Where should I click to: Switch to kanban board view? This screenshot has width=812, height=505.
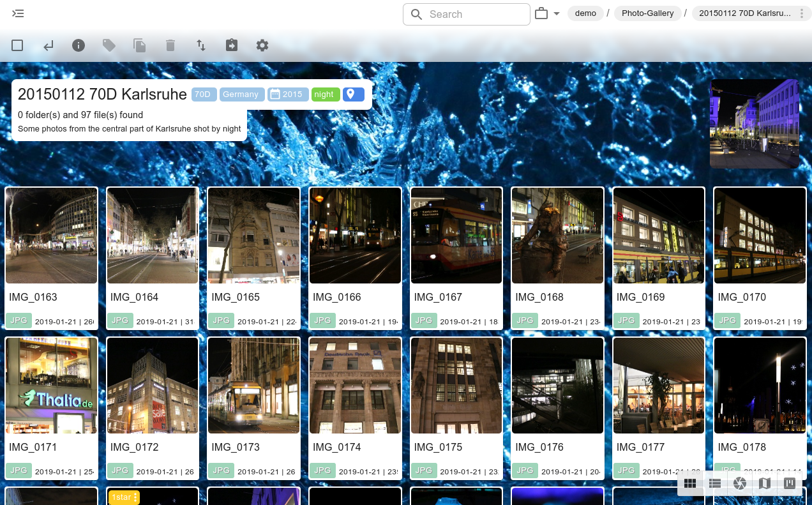pos(790,483)
